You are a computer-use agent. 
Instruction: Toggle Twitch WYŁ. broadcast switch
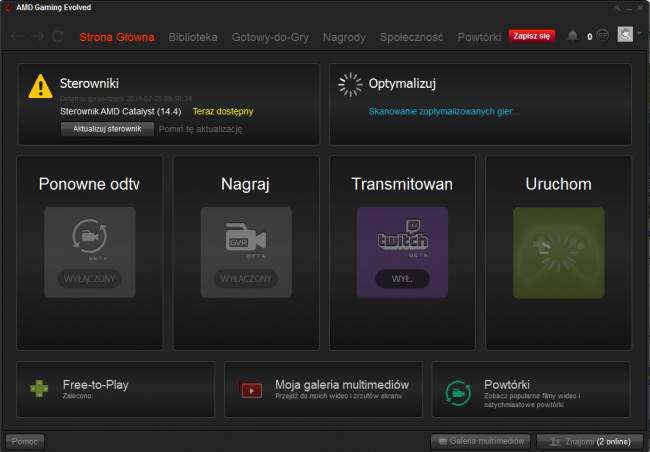[402, 279]
